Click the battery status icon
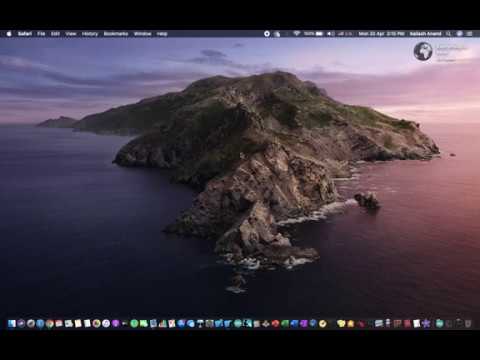Image resolution: width=480 pixels, height=360 pixels. point(319,34)
